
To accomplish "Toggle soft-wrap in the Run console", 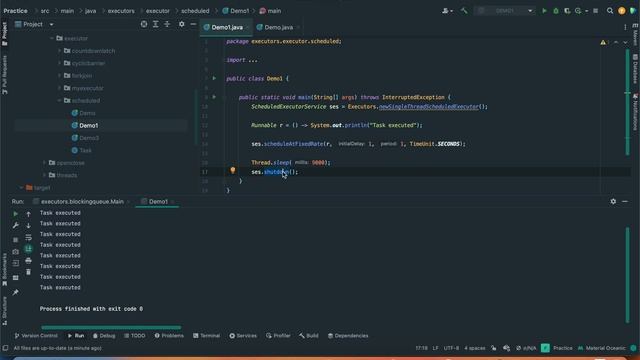I will [x=29, y=237].
